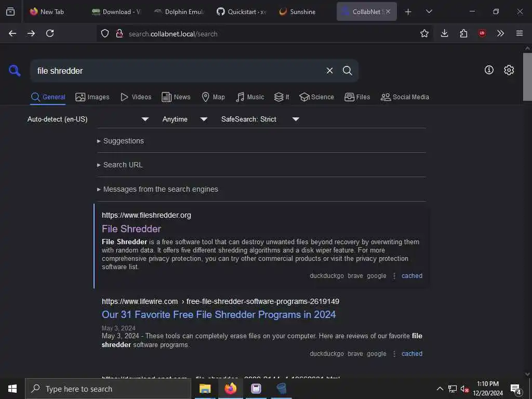
Task: Open cached link for Lifewire result
Action: (412, 353)
